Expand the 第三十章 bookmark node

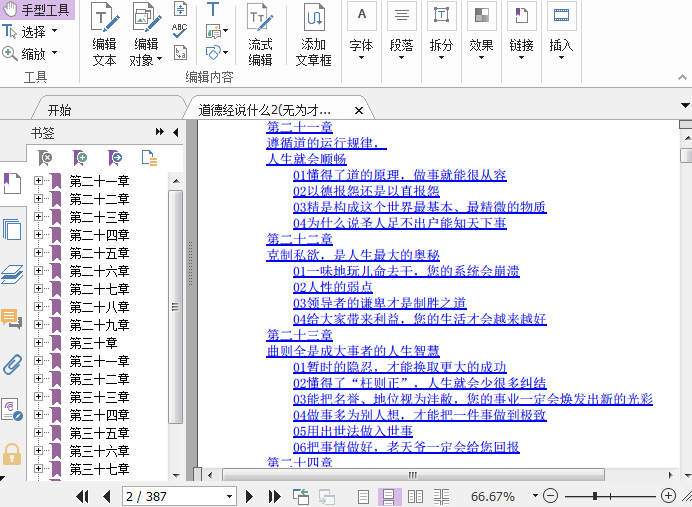pos(38,342)
